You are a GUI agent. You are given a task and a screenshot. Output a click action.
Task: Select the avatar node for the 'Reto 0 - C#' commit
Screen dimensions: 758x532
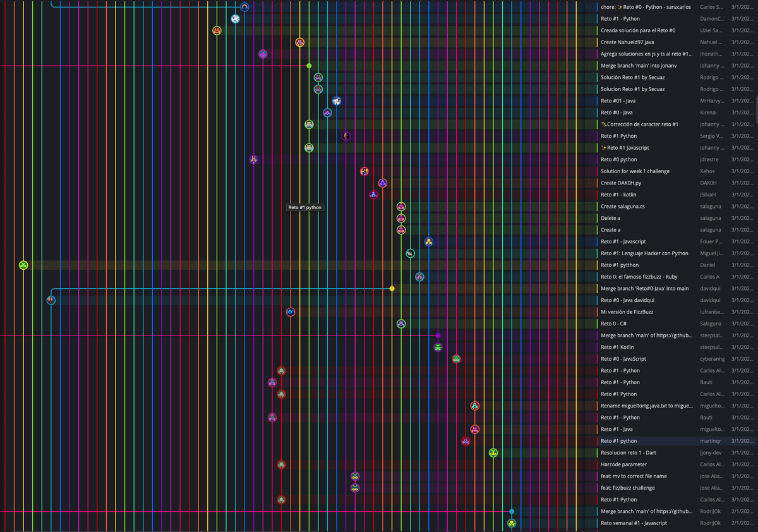401,323
